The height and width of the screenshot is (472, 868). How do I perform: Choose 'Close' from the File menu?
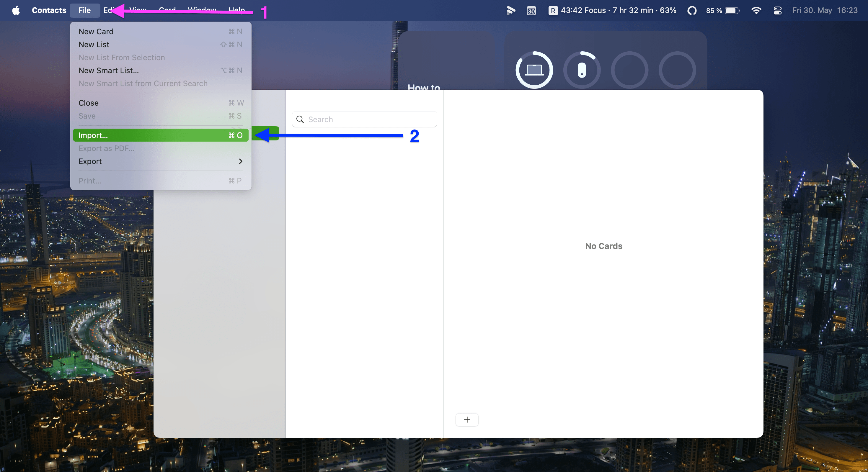click(88, 103)
